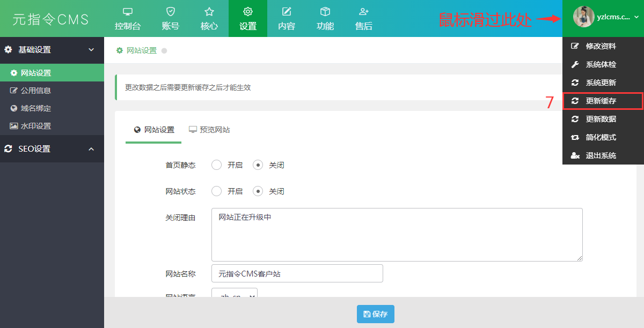Select 网站设置 in the sidebar
Viewport: 644px width, 328px height.
[52, 73]
